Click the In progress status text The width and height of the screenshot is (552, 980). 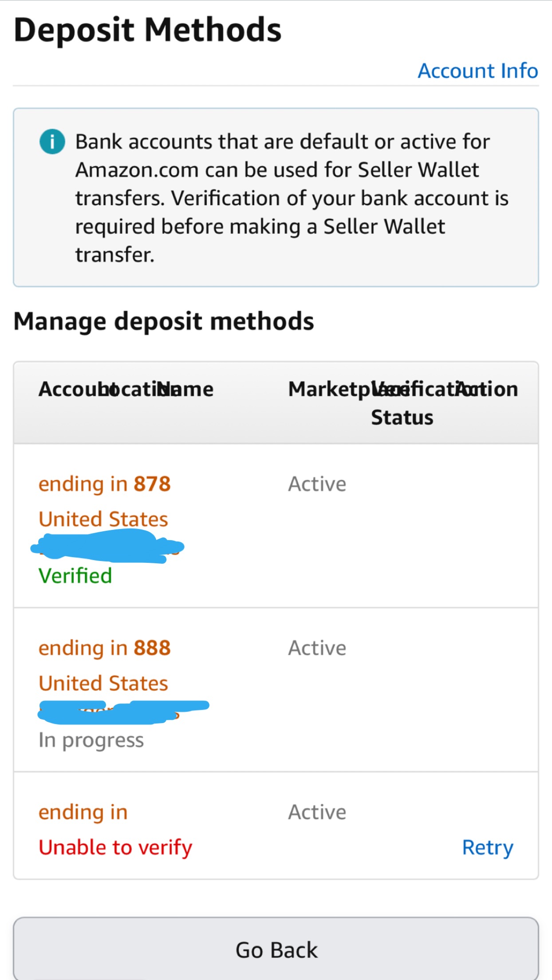tap(91, 740)
